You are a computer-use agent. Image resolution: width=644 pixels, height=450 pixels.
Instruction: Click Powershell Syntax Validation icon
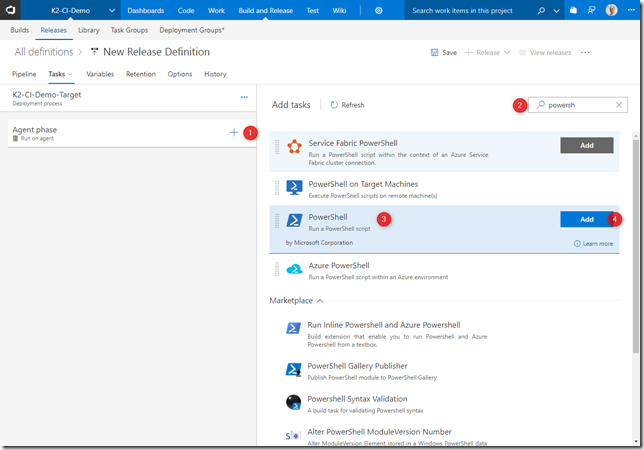(x=293, y=402)
